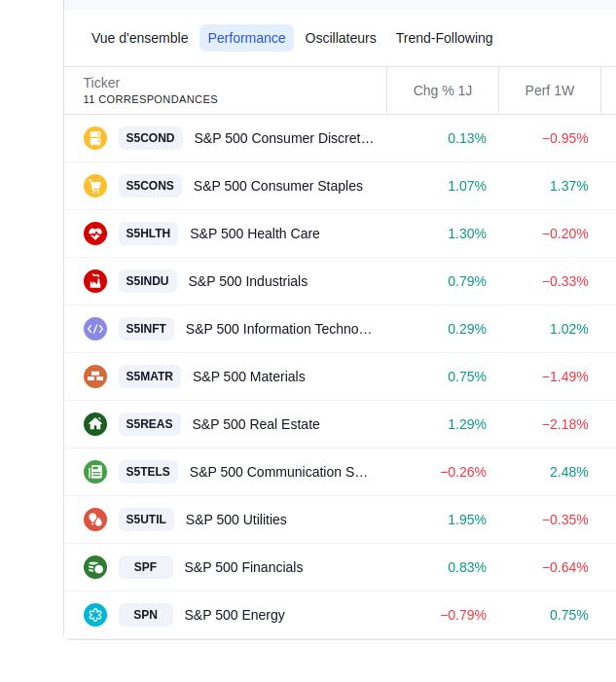Click the SPF ticker badge

(145, 567)
